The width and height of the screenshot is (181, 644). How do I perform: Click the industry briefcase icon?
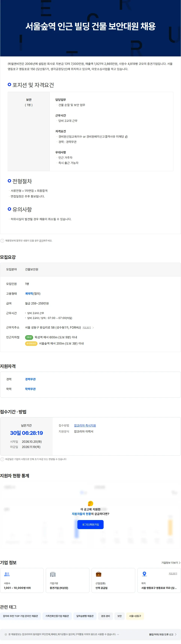[99, 574]
